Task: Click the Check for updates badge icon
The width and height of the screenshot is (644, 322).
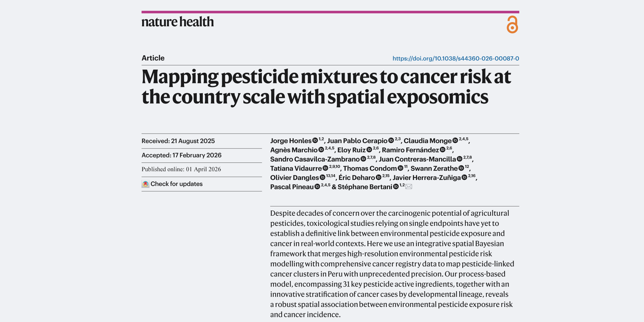Action: [145, 184]
